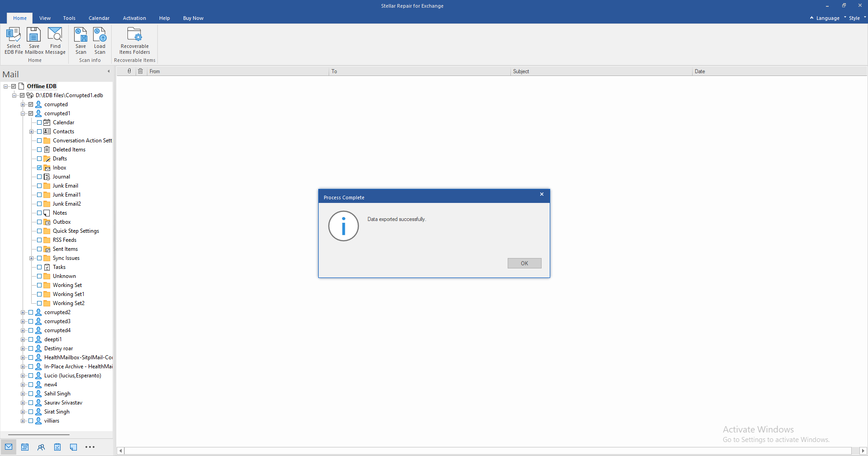
Task: Uncheck the Inbox folder checkbox
Action: [39, 168]
